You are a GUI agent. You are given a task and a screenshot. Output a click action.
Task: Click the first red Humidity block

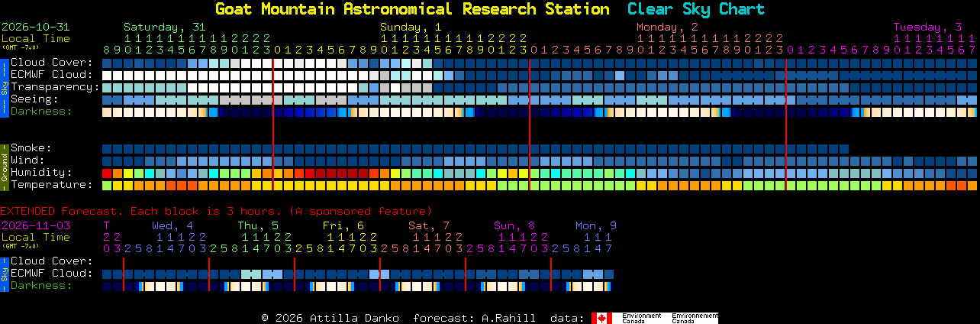pos(107,173)
